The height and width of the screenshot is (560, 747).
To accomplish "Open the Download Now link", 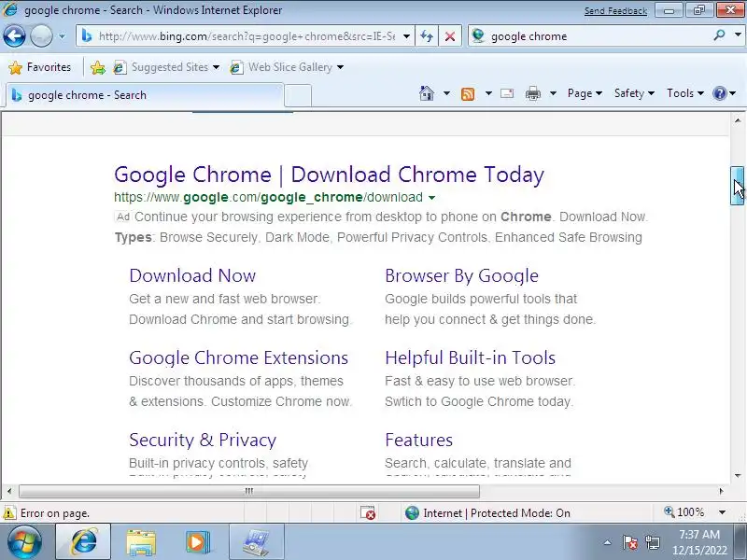I will click(x=192, y=275).
